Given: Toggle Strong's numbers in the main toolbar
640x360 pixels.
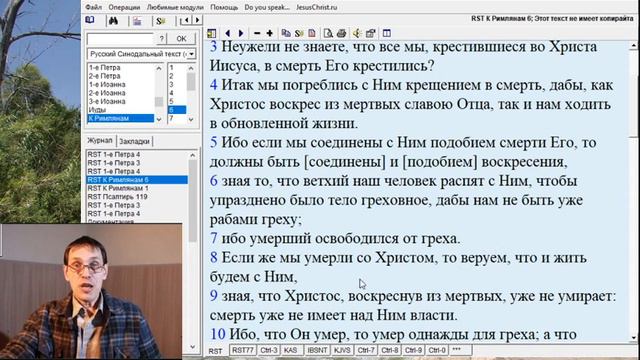Looking at the screenshot, I should pos(299,33).
